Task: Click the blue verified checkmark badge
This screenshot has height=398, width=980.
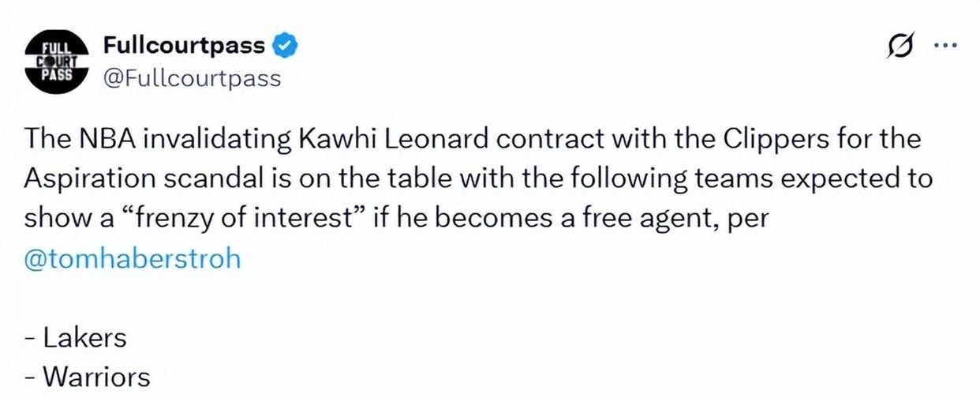Action: coord(285,47)
